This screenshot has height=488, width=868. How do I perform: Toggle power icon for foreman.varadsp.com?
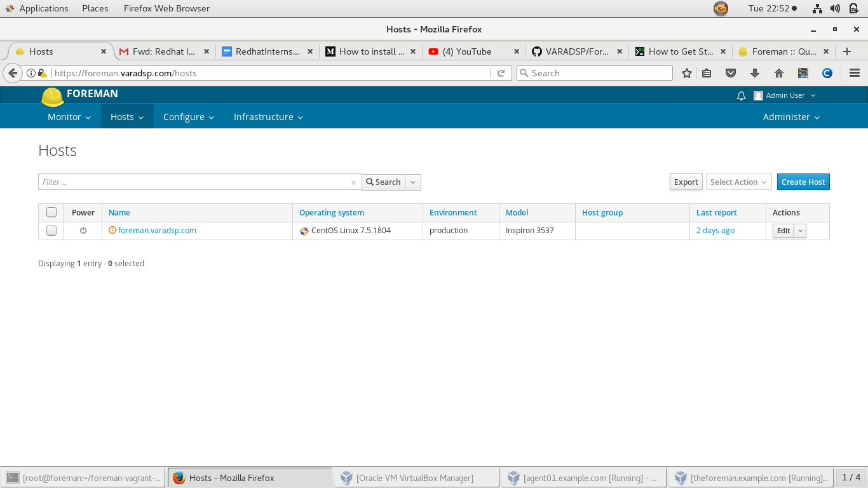coord(83,231)
